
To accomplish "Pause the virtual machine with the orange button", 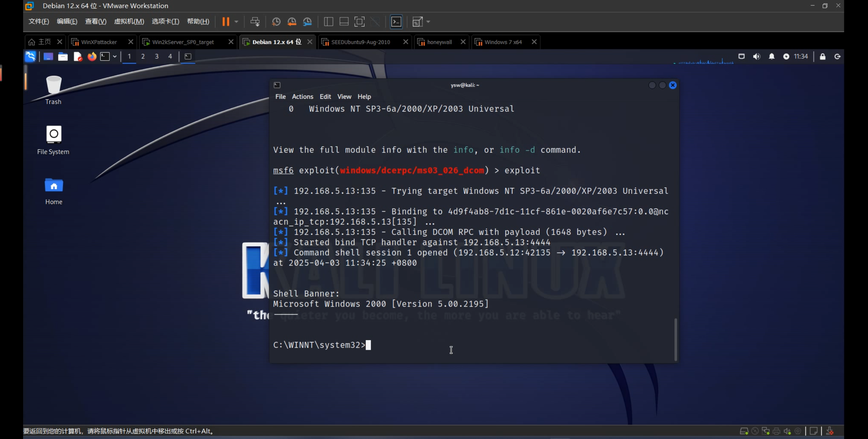I will point(225,22).
